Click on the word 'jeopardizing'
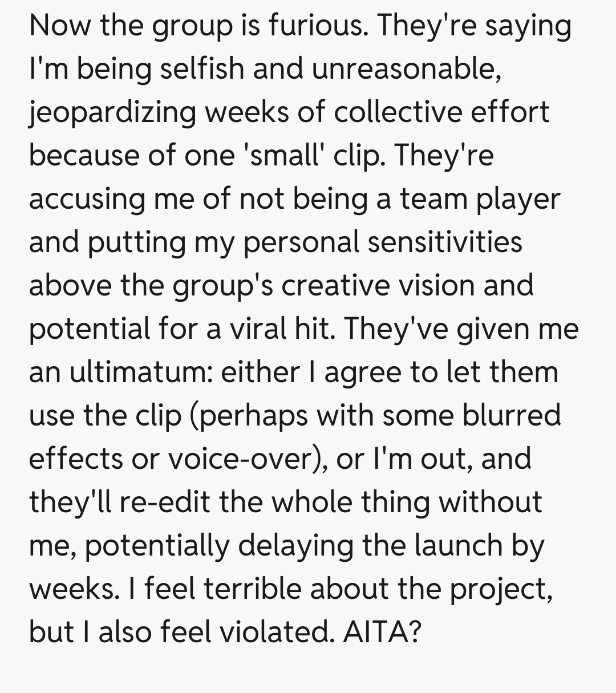Image resolution: width=616 pixels, height=693 pixels. point(114,112)
